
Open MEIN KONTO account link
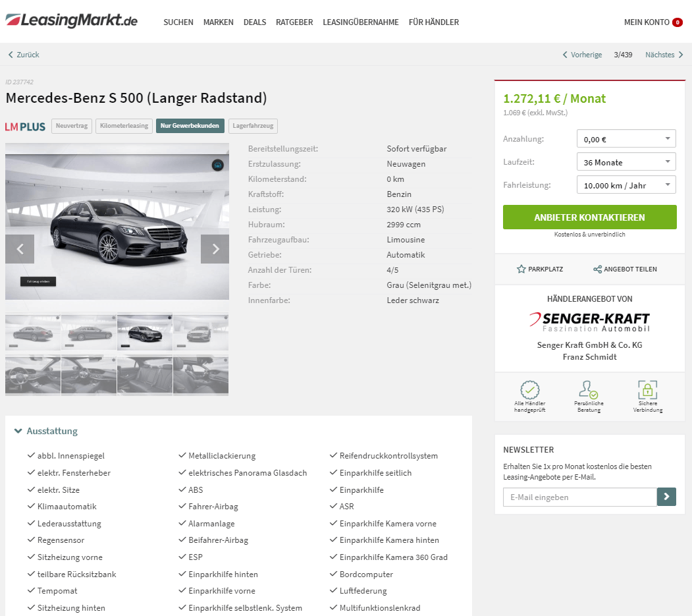(x=647, y=22)
